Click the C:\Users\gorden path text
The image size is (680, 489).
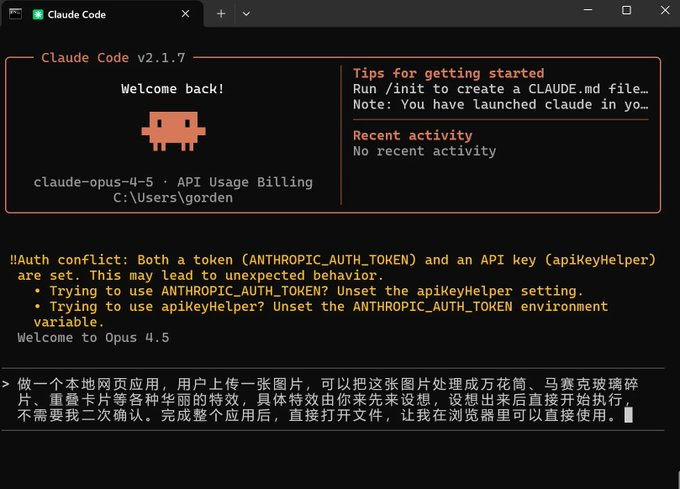(x=172, y=198)
